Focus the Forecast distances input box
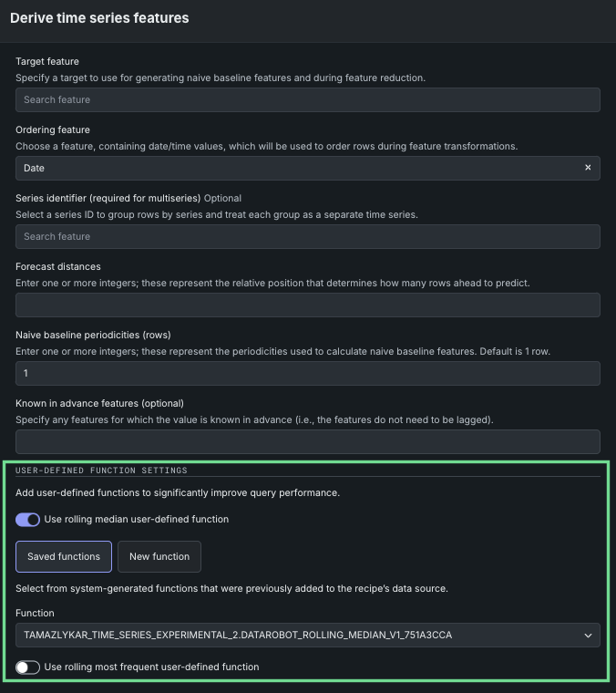The width and height of the screenshot is (616, 693). [x=307, y=305]
